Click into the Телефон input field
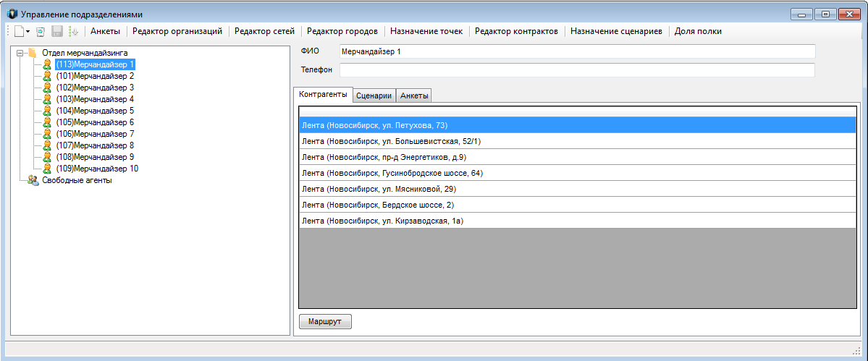The image size is (868, 361). point(576,70)
